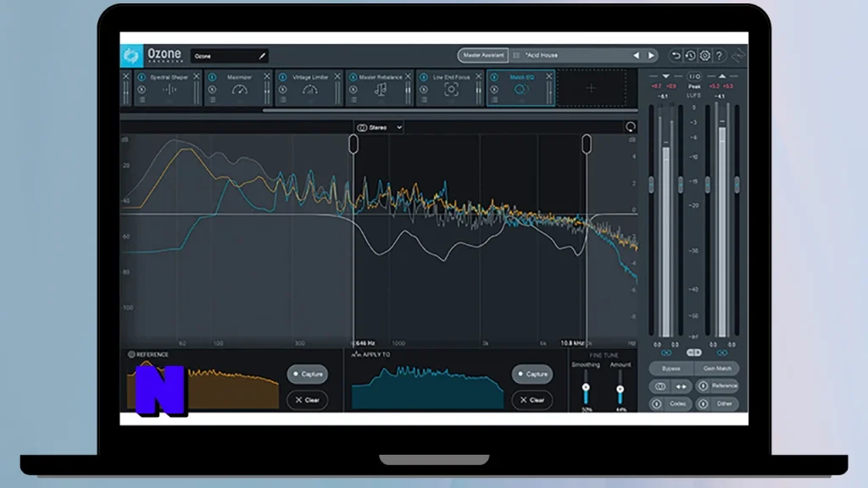Screen dimensions: 868x488
Task: Toggle power on Spectral Shaper module
Action: (142, 77)
